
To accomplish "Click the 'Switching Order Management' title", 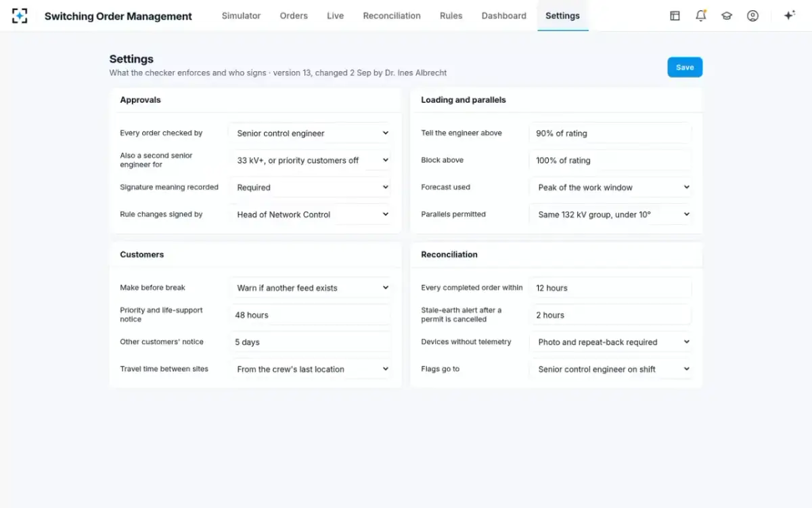I will (x=118, y=16).
